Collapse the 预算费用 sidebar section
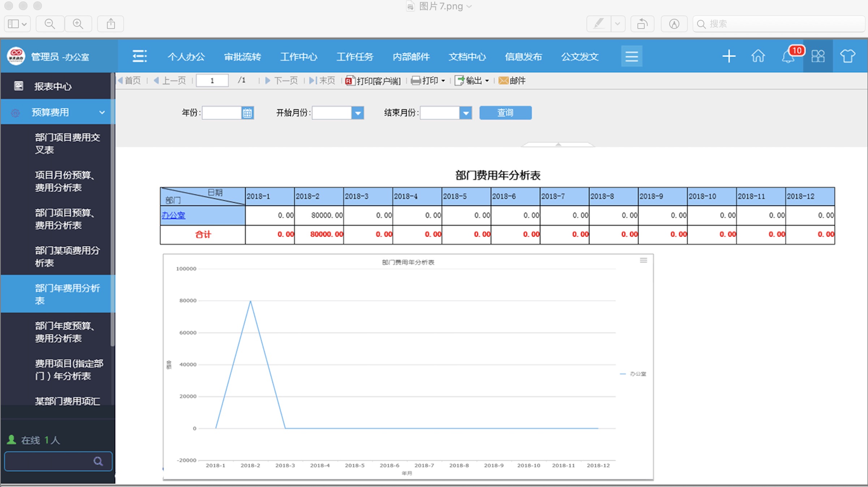Screen dimensions: 868x487 tap(102, 112)
